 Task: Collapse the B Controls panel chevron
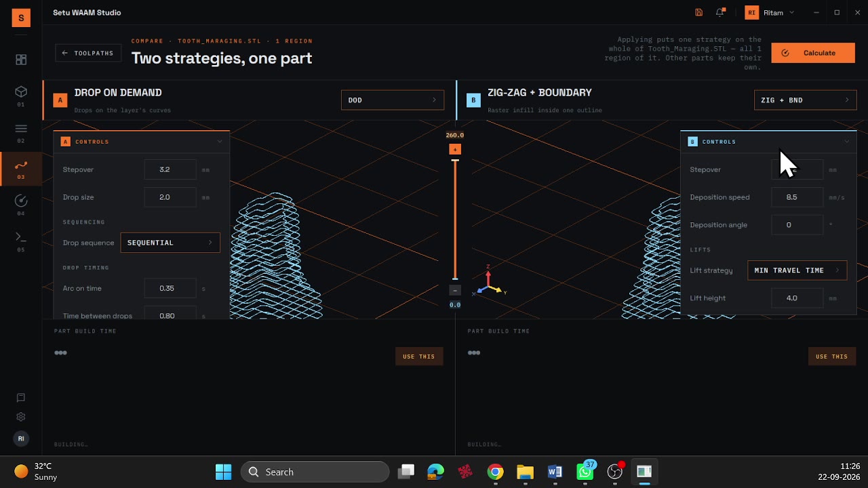pos(847,142)
